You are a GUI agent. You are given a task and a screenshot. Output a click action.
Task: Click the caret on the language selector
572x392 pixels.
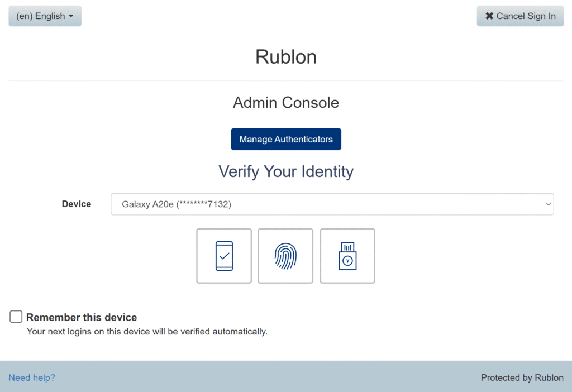point(72,16)
